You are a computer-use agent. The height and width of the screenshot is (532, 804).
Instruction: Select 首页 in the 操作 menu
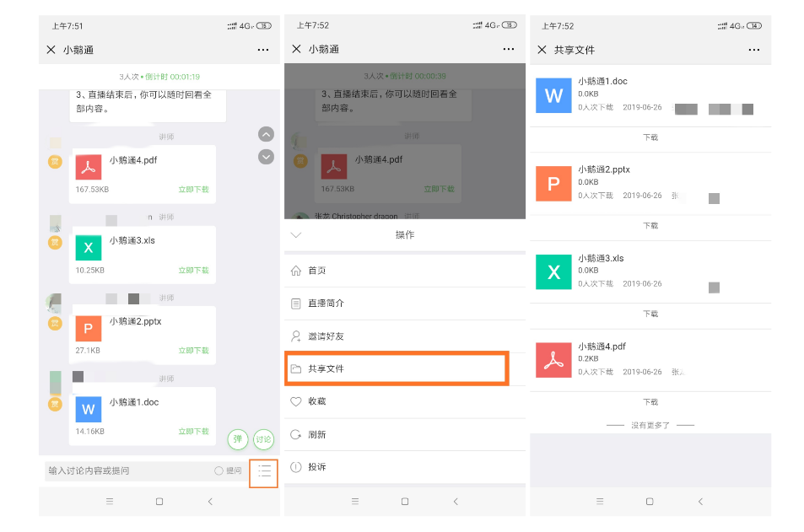pyautogui.click(x=405, y=271)
